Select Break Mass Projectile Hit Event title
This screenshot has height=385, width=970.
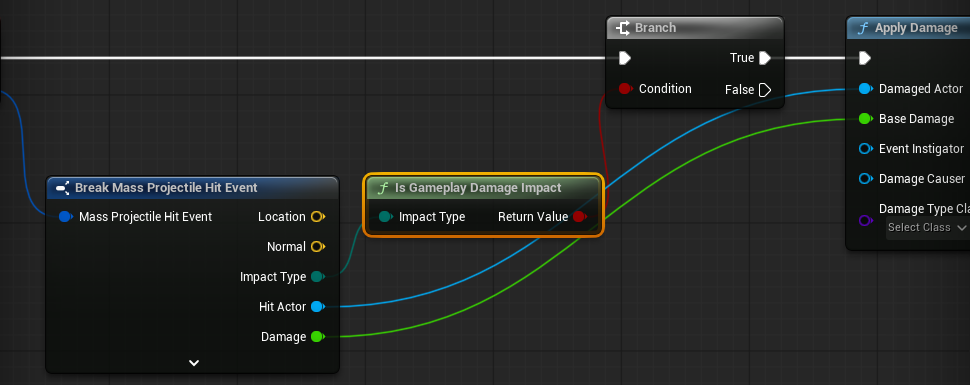166,188
